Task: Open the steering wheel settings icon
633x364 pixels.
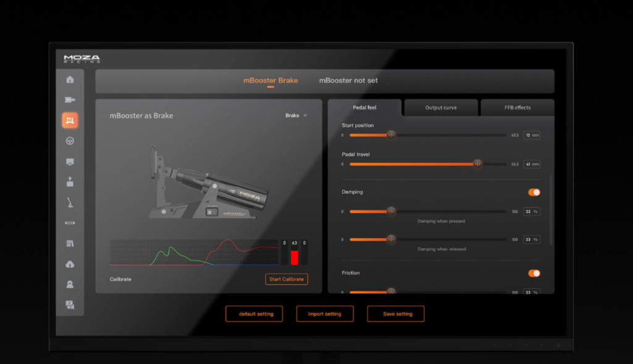Action: pyautogui.click(x=70, y=141)
